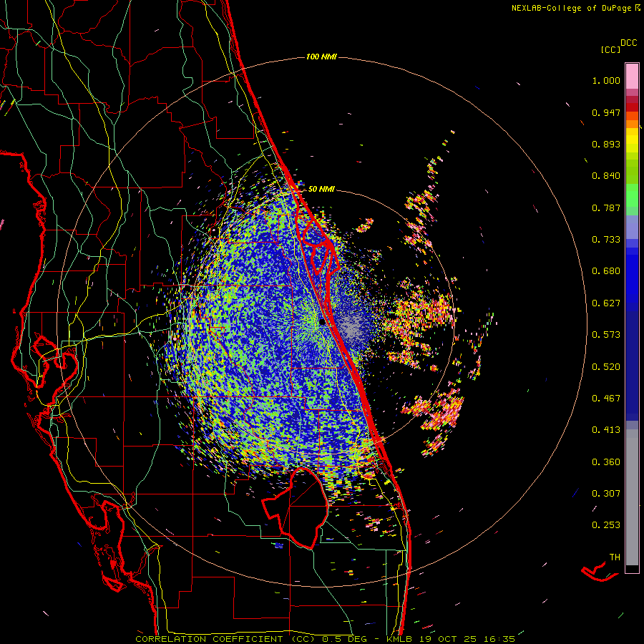The image size is (644, 644).
Task: Click the 0.573 legend value
Action: (606, 335)
